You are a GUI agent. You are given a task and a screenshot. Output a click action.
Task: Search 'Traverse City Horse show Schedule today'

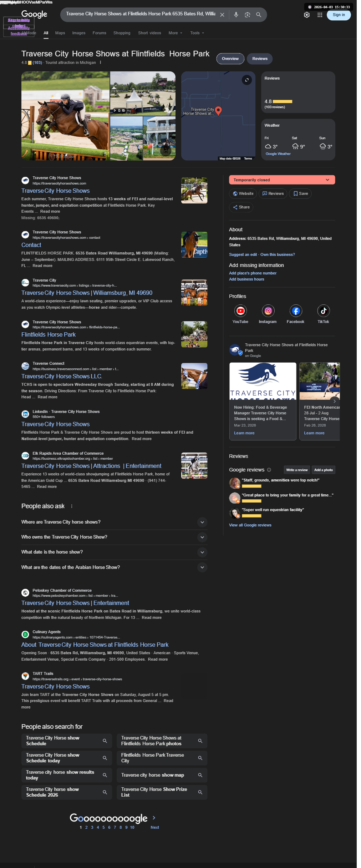[67, 758]
